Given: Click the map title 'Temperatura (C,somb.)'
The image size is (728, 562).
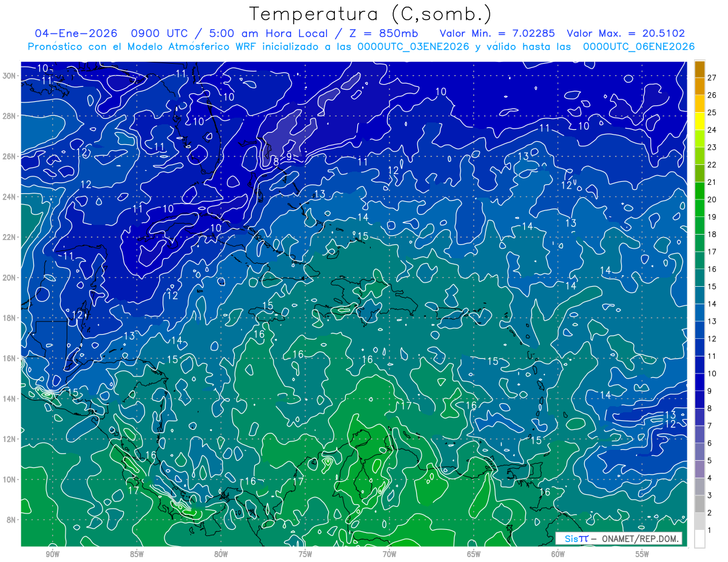Looking at the screenshot, I should (x=371, y=14).
